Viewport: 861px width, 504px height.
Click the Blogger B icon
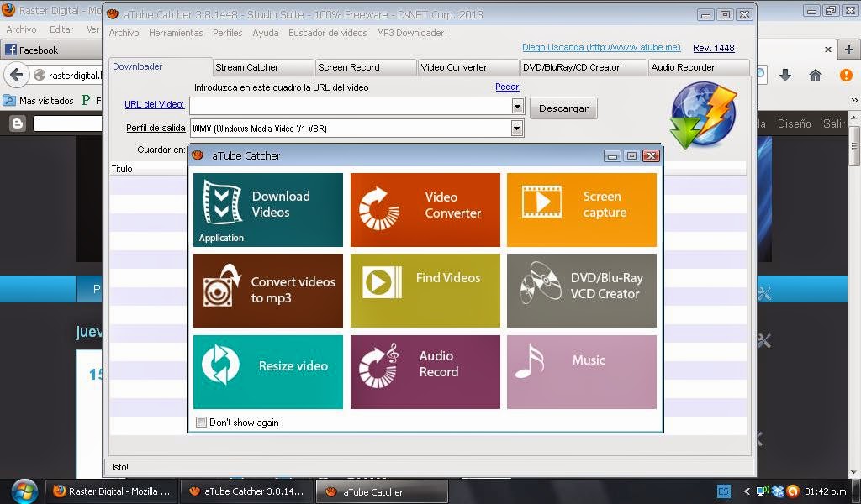coord(18,124)
